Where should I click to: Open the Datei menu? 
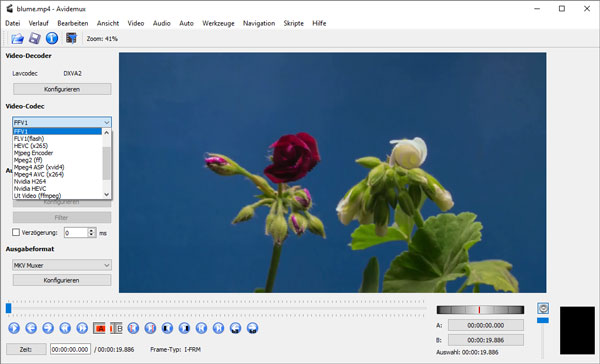coord(13,23)
